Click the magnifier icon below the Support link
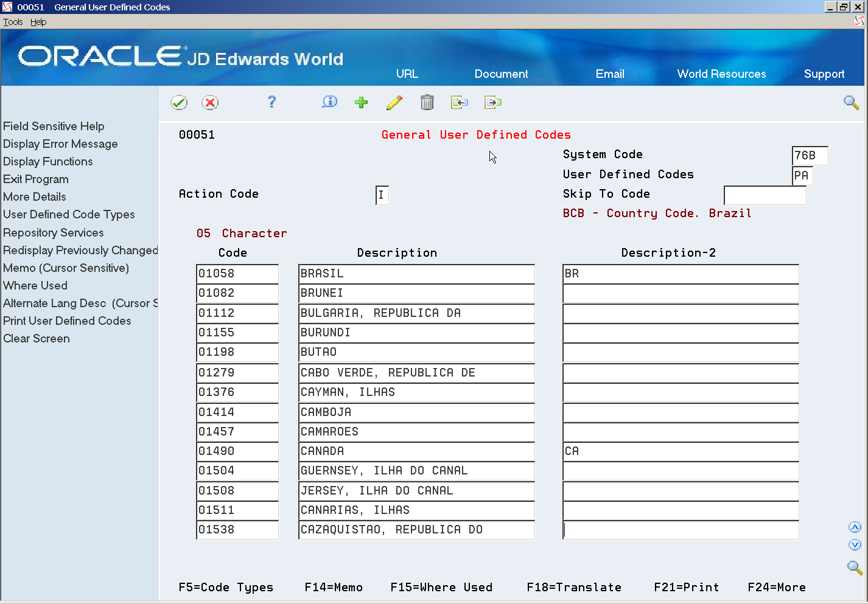 (x=852, y=102)
